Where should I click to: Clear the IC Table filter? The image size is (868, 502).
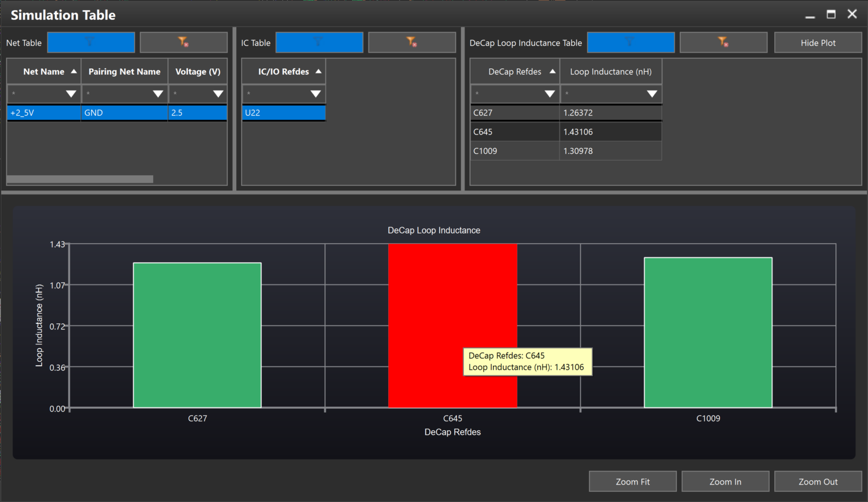point(411,42)
